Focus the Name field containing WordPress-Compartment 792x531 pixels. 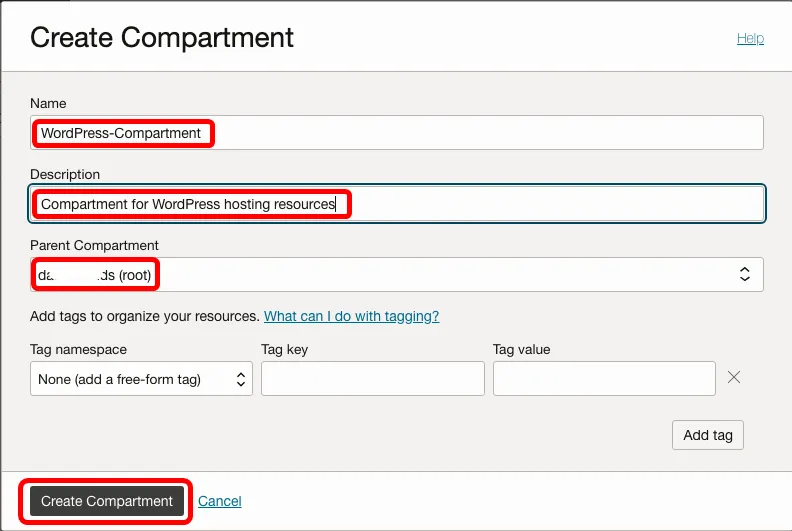(396, 133)
